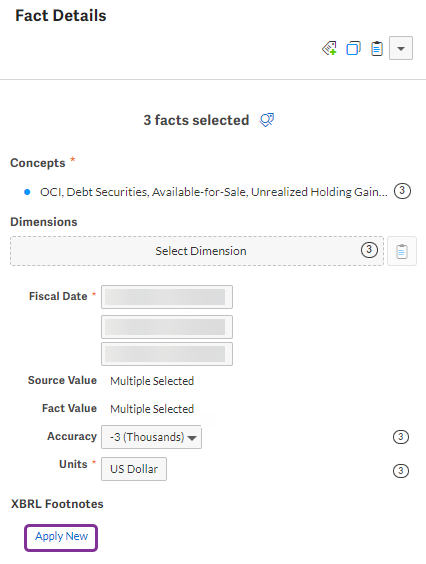Viewport: 426px width, 564px height.
Task: Click the blue bullet beside OCI concept
Action: pos(27,192)
